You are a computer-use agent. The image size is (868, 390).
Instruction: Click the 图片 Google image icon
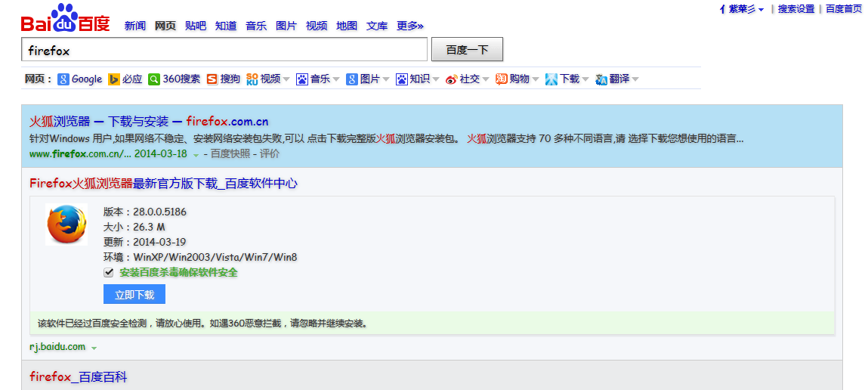352,79
